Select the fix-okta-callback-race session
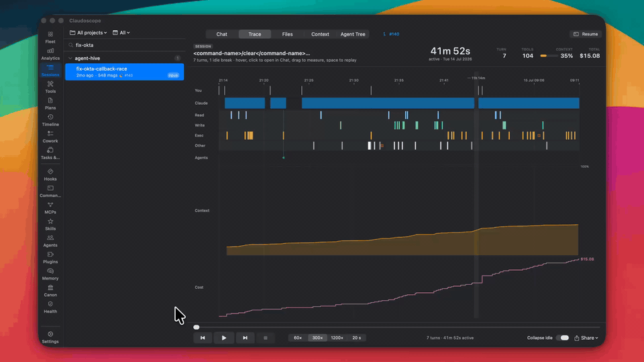The image size is (644, 362). pyautogui.click(x=125, y=72)
